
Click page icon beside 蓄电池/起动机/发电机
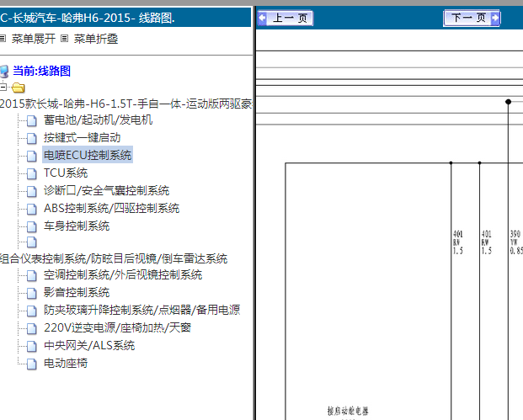tap(32, 120)
